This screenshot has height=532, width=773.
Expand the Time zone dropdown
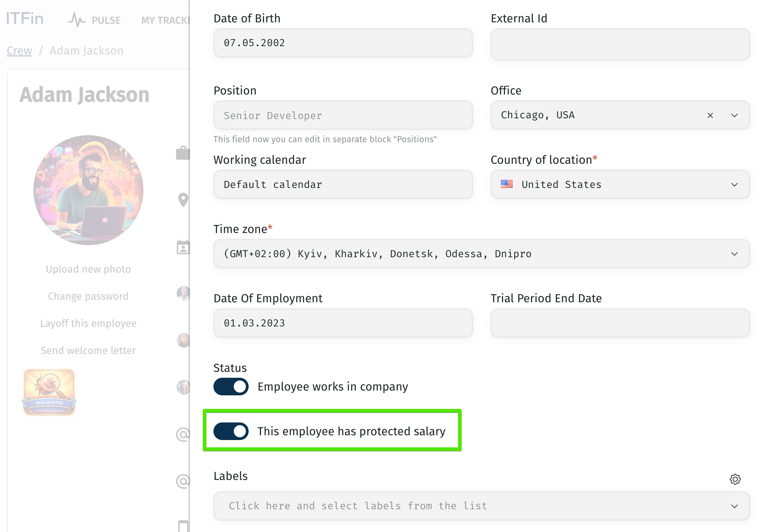[481, 254]
